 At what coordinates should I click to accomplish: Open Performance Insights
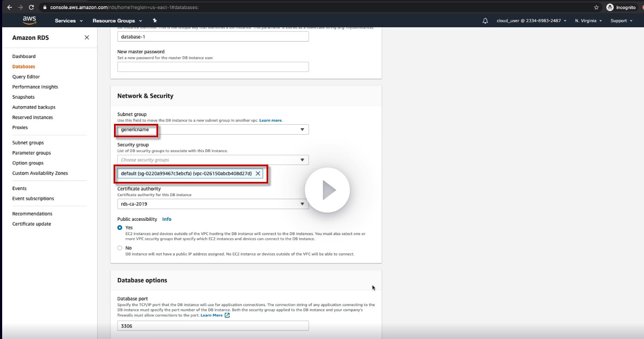pos(35,87)
